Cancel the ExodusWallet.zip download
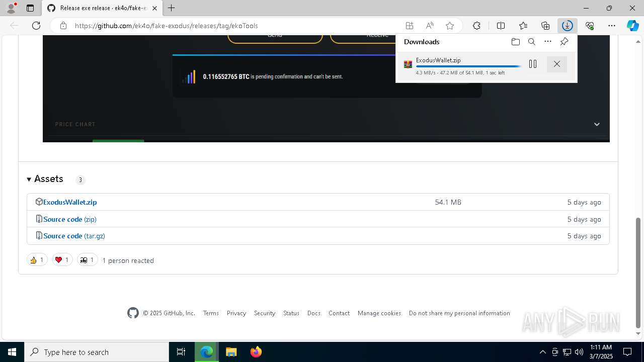 pos(556,64)
